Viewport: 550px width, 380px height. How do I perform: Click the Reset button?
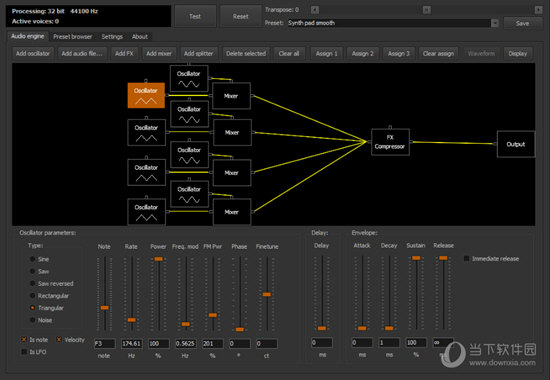pyautogui.click(x=241, y=16)
